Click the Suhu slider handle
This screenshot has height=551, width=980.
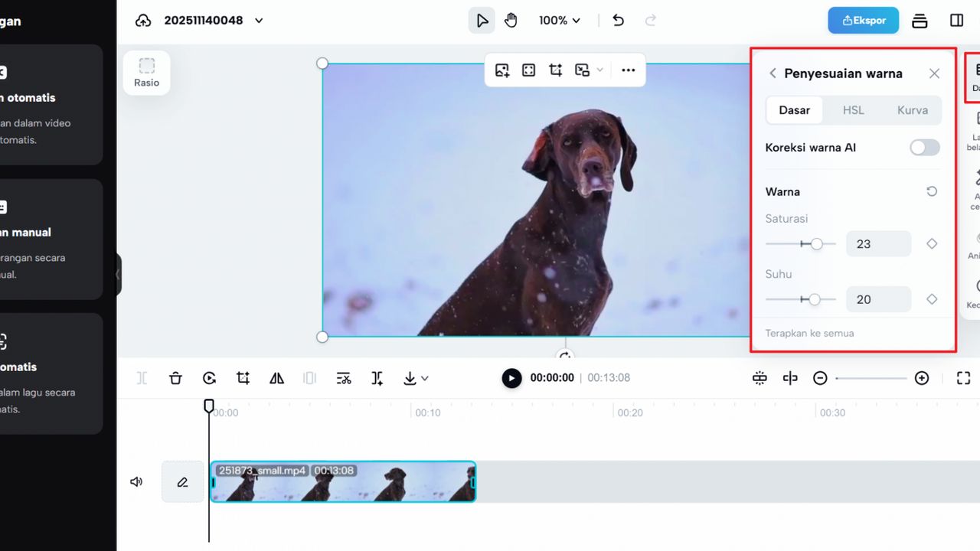[x=815, y=300]
